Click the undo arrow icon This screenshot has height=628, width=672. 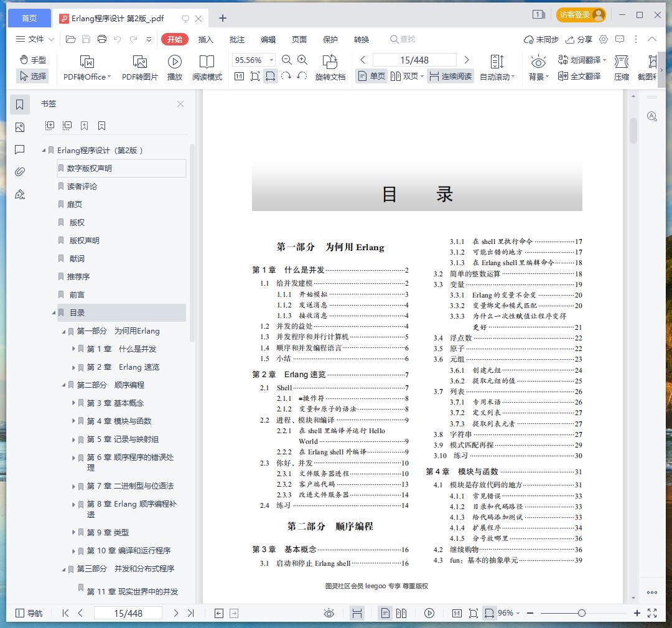pyautogui.click(x=118, y=39)
